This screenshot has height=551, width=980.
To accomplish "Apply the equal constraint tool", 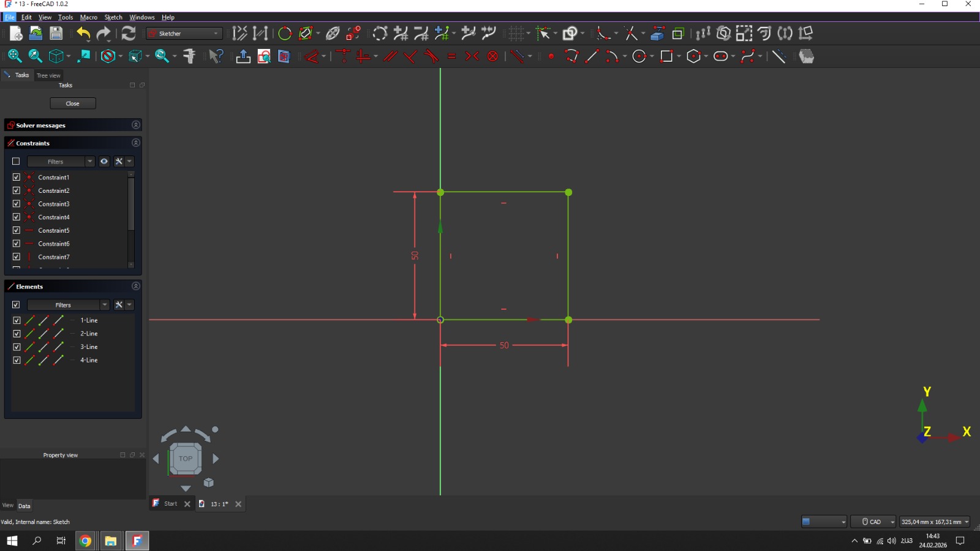I will pos(452,56).
